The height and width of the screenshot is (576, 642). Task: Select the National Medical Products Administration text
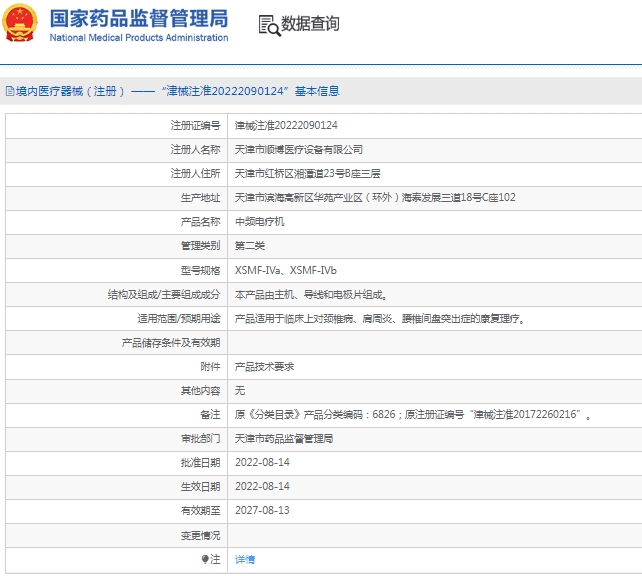139,38
